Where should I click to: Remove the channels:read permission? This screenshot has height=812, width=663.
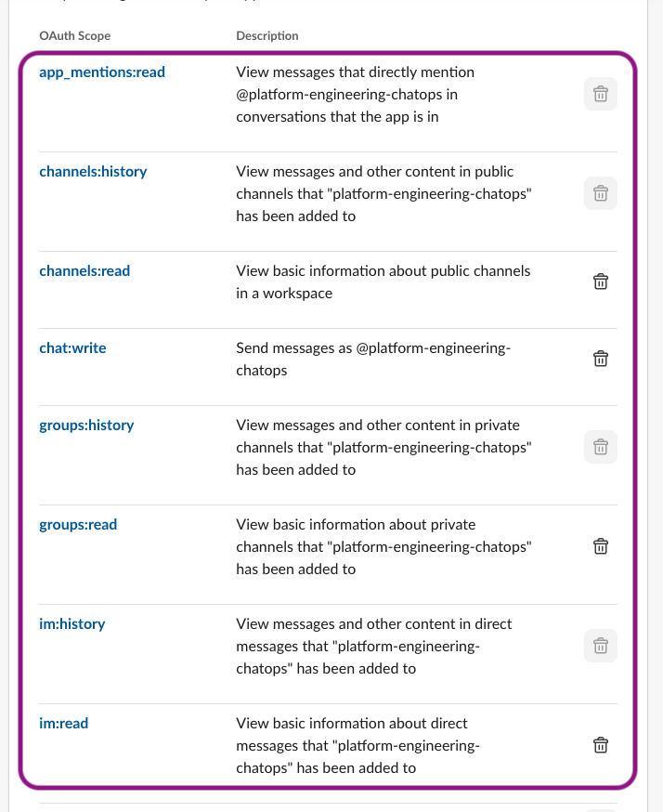600,281
